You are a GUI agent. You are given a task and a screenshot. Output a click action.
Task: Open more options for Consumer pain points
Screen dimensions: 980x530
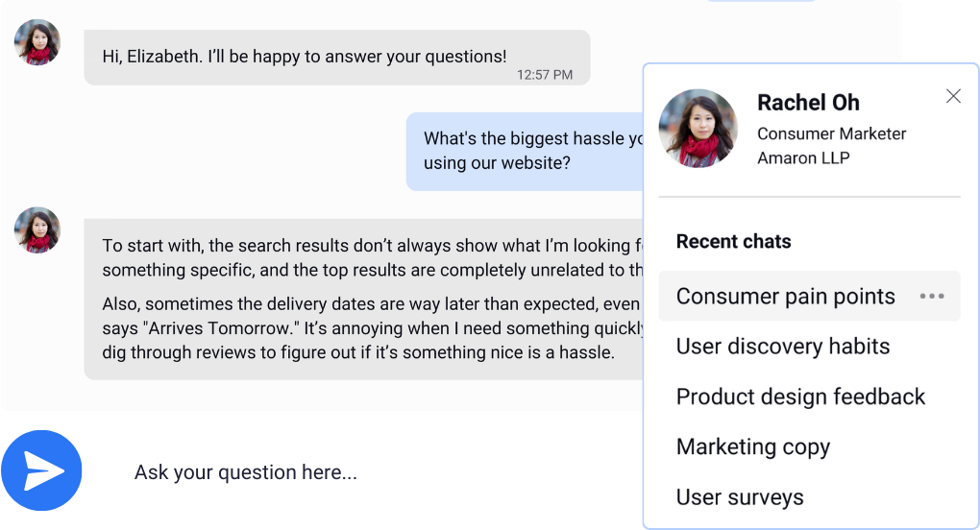(931, 297)
